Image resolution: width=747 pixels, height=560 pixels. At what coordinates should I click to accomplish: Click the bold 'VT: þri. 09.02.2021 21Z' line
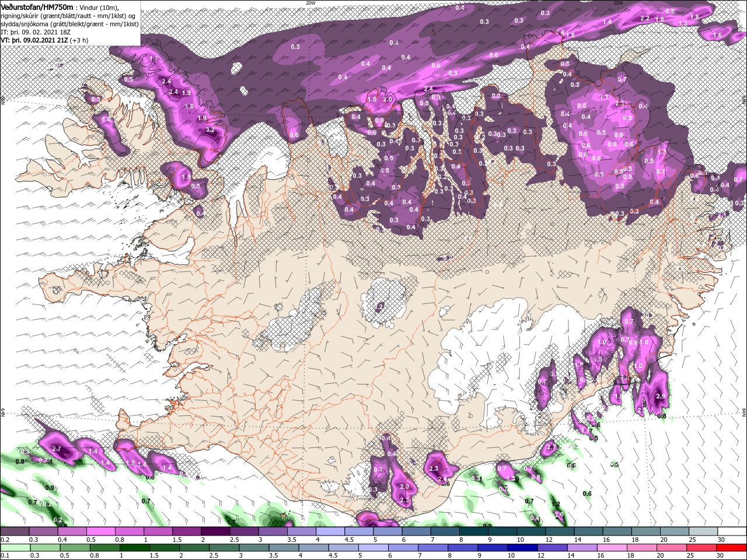point(34,40)
